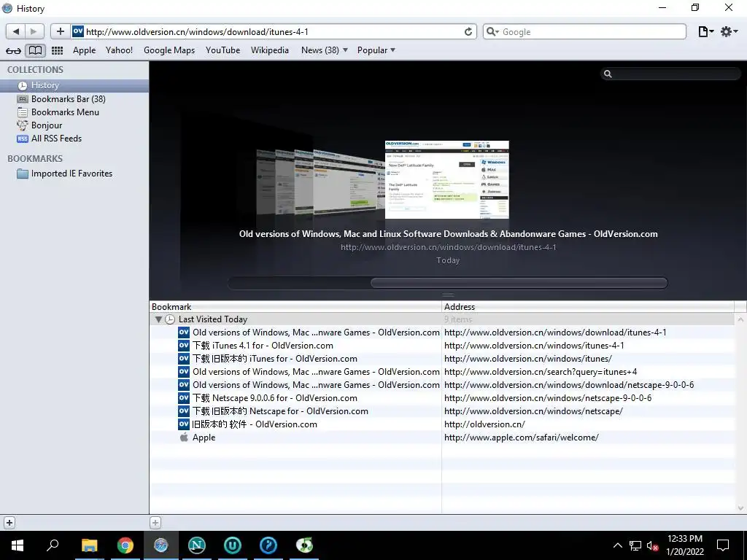The width and height of the screenshot is (747, 560).
Task: Click the history search field in Cover Flow
Action: click(670, 74)
